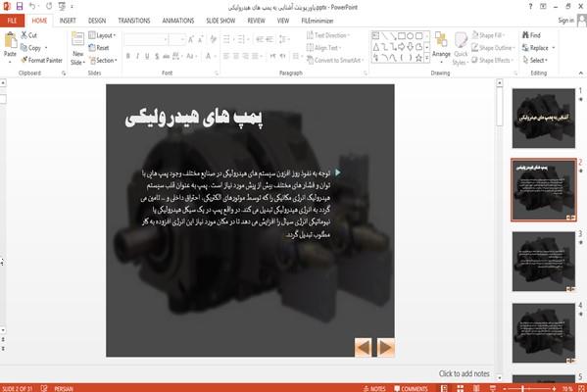
Task: Click the Font Color button
Action: click(208, 56)
